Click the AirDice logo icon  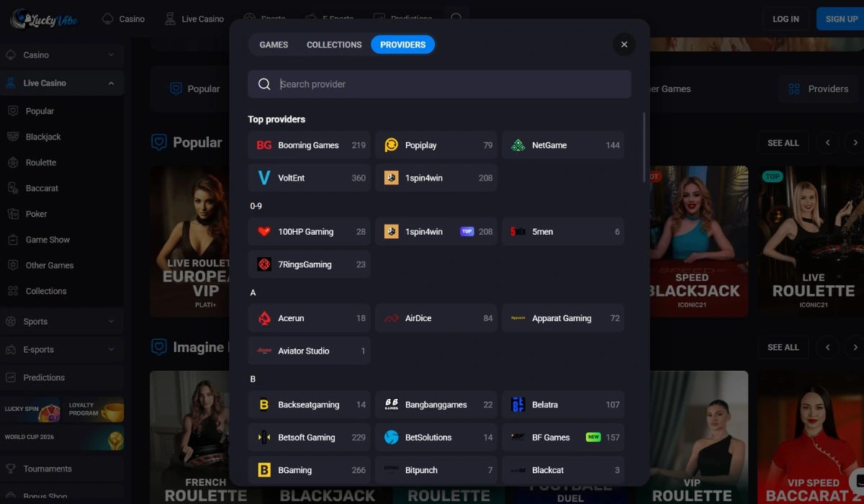391,318
